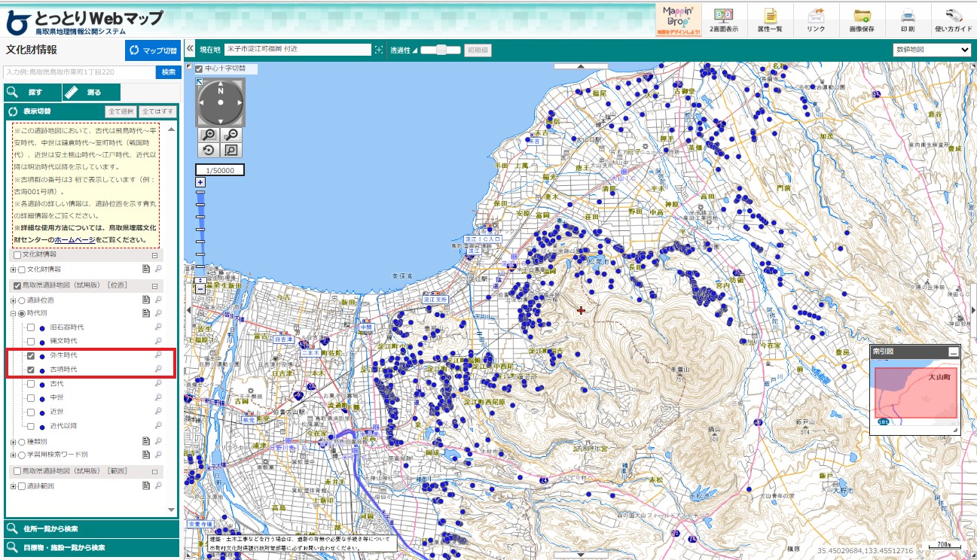
Task: Click the magnifier icon for 縄文時代 row
Action: (158, 341)
